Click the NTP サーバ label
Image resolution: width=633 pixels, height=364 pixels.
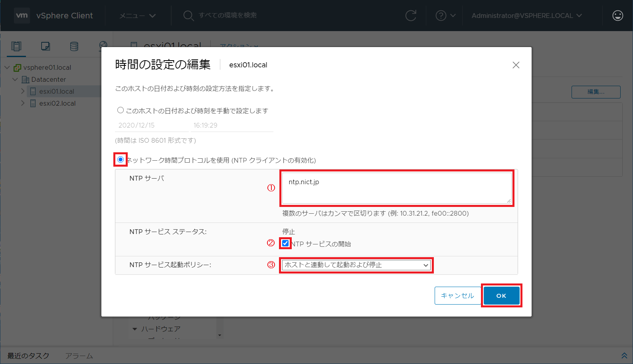coord(147,178)
